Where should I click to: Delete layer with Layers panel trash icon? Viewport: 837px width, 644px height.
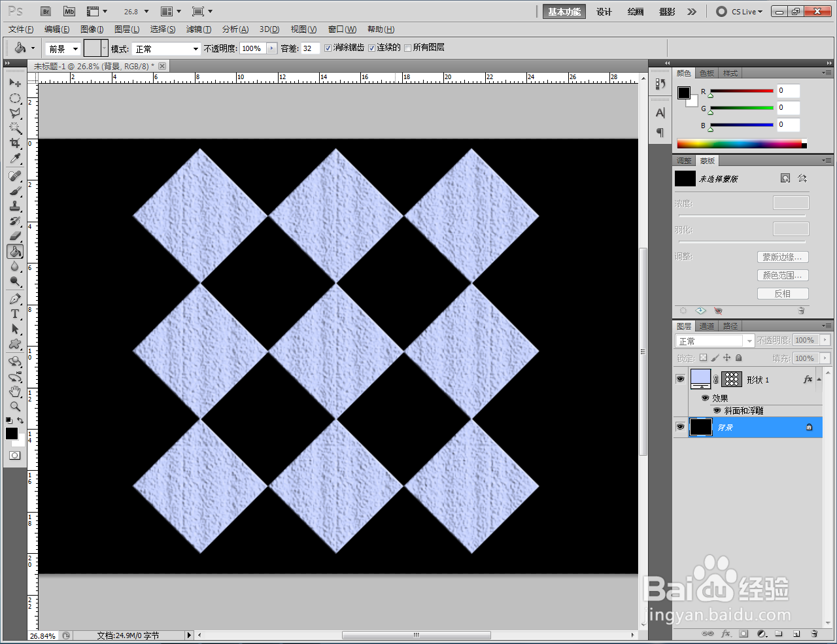coord(814,634)
